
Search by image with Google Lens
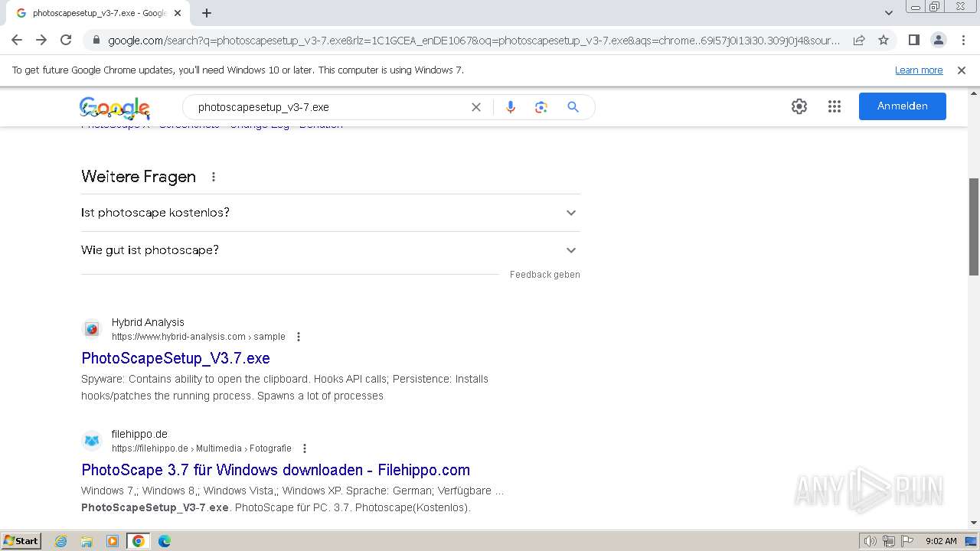541,107
